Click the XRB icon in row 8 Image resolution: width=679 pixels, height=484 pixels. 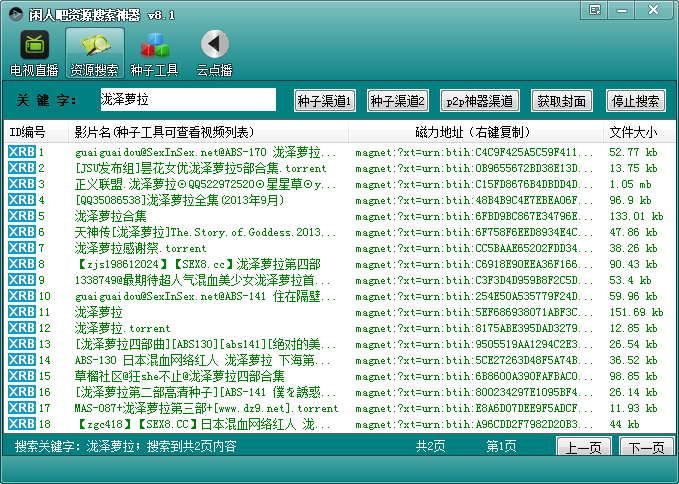pyautogui.click(x=22, y=264)
